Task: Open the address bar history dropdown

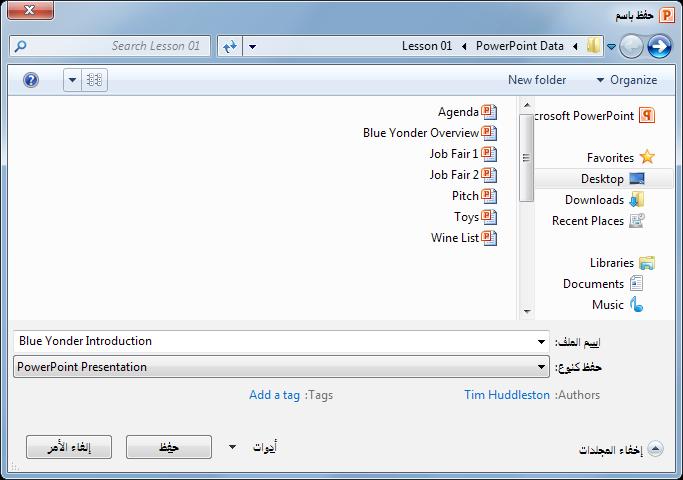Action: [x=252, y=46]
